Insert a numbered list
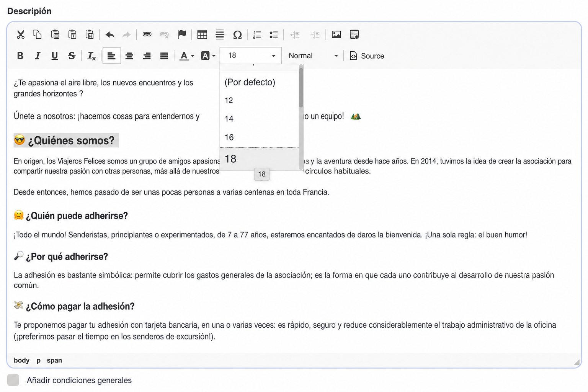The image size is (588, 392). tap(257, 35)
